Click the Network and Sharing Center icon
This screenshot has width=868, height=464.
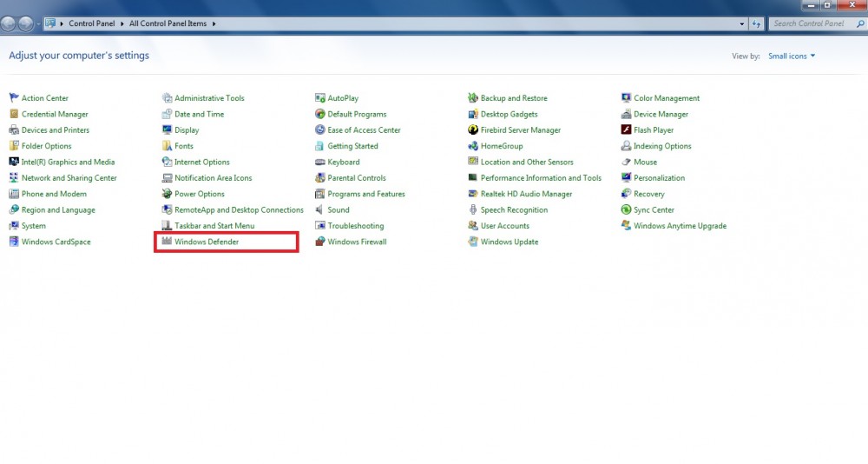[14, 178]
